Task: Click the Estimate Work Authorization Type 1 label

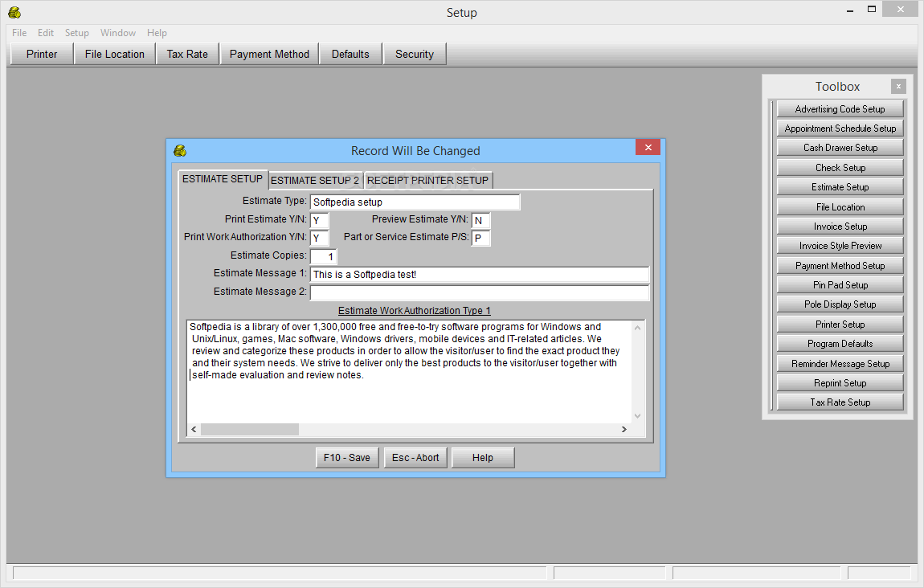Action: click(x=415, y=311)
